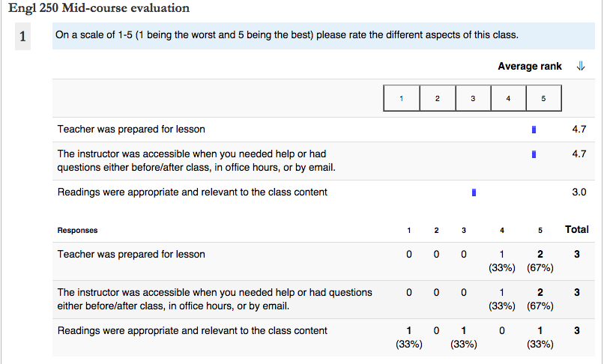Click the Readings row in the Responses table
Viewport: 604px width, 364px height.
[x=324, y=338]
